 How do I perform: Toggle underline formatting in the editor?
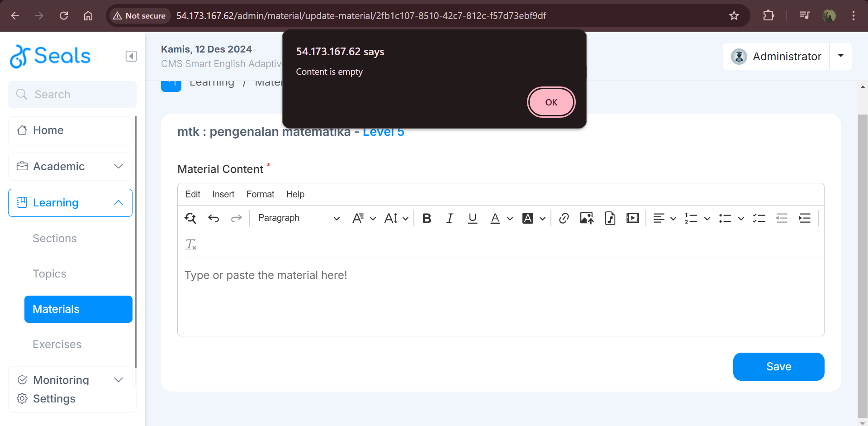[x=473, y=219]
